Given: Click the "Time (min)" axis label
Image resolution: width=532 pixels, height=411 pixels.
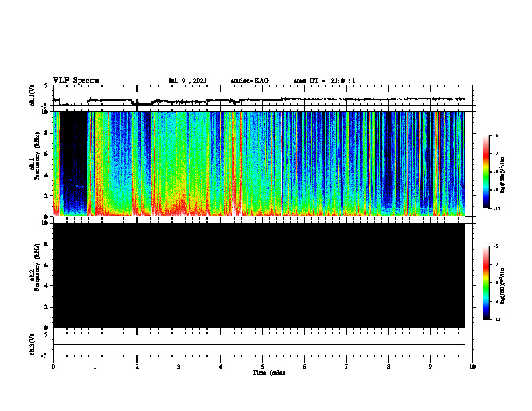Looking at the screenshot, I should tap(269, 373).
